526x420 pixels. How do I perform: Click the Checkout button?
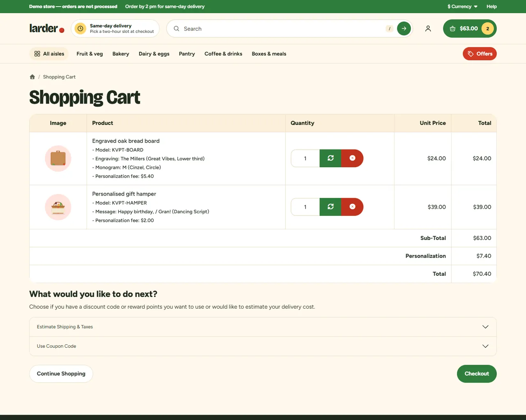point(477,374)
